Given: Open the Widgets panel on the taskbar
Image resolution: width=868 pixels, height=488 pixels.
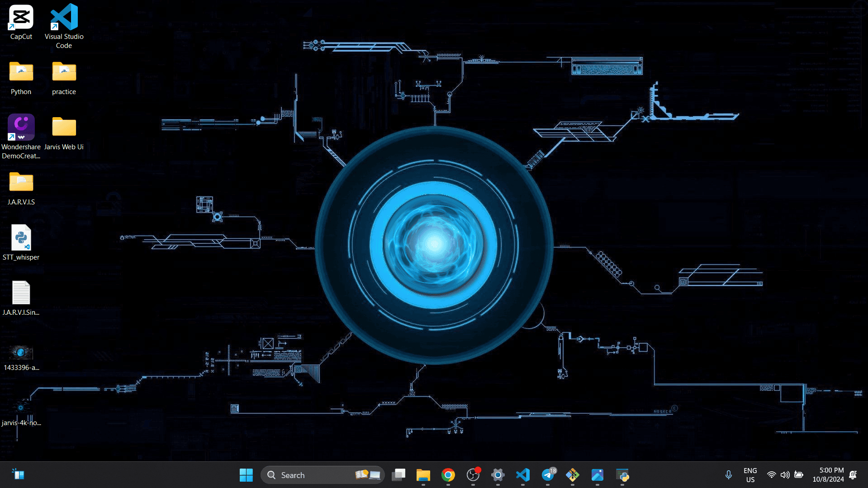Looking at the screenshot, I should [18, 474].
